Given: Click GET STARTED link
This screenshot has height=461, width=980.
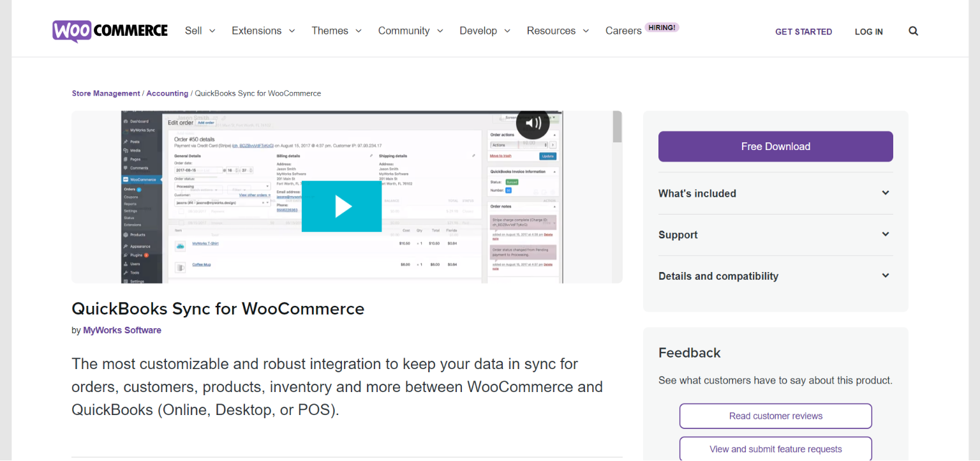Looking at the screenshot, I should pos(803,31).
